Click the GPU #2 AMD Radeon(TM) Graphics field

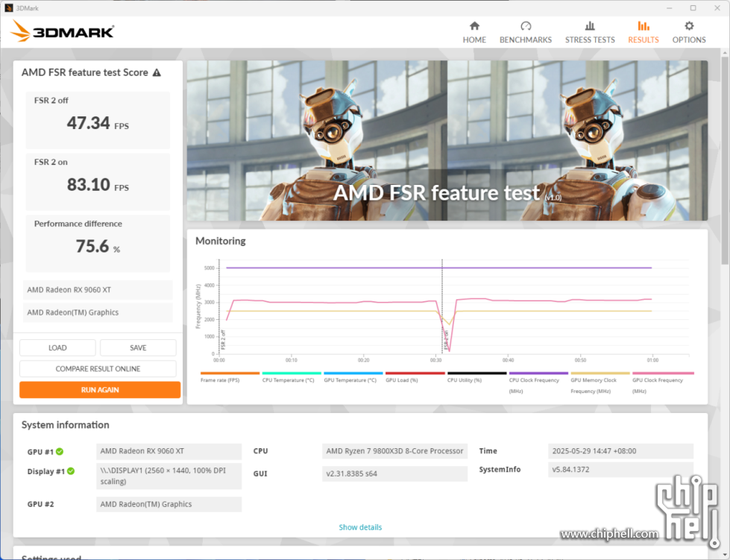[169, 504]
